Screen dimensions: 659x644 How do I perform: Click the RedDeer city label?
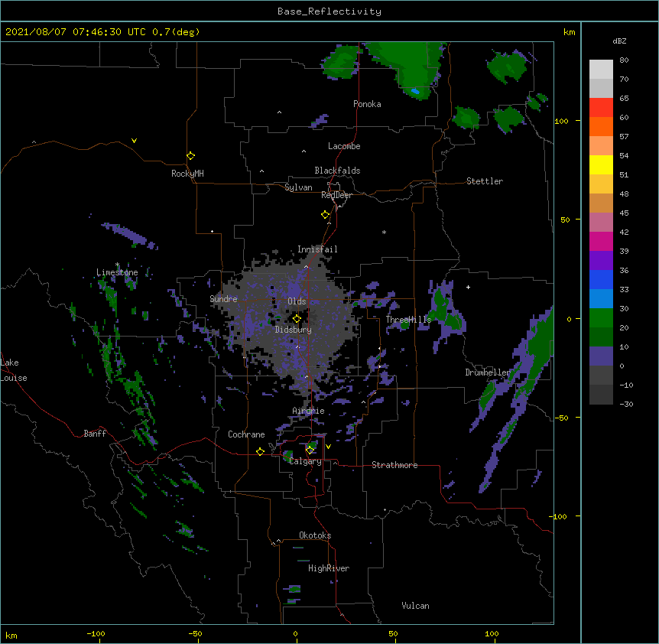[x=336, y=195]
